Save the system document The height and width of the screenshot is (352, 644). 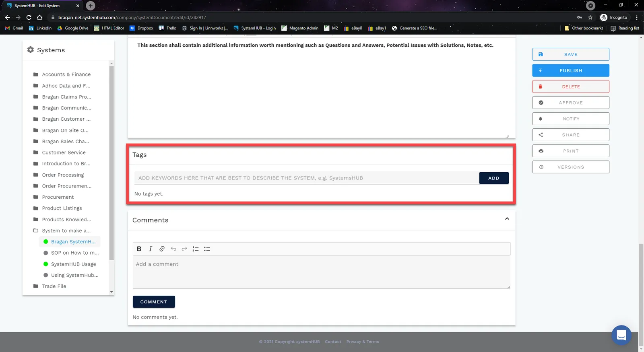(x=570, y=54)
